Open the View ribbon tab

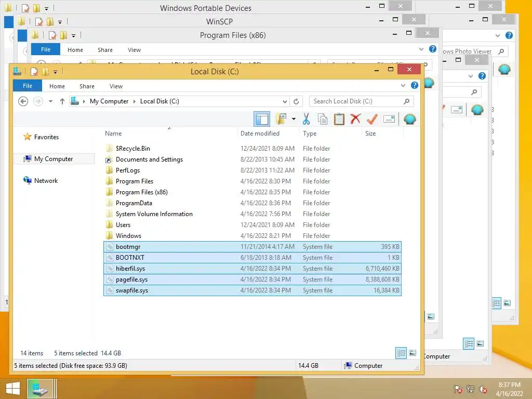116,86
